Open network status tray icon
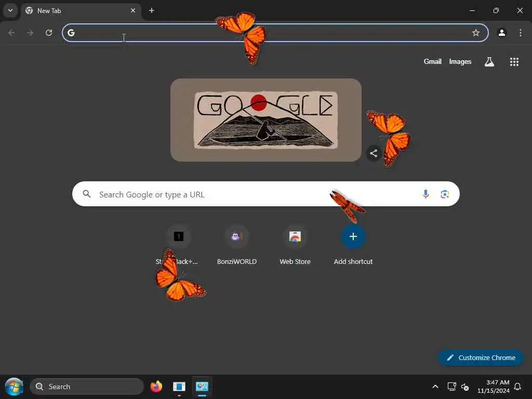Screen dimensions: 532x399 [451, 387]
